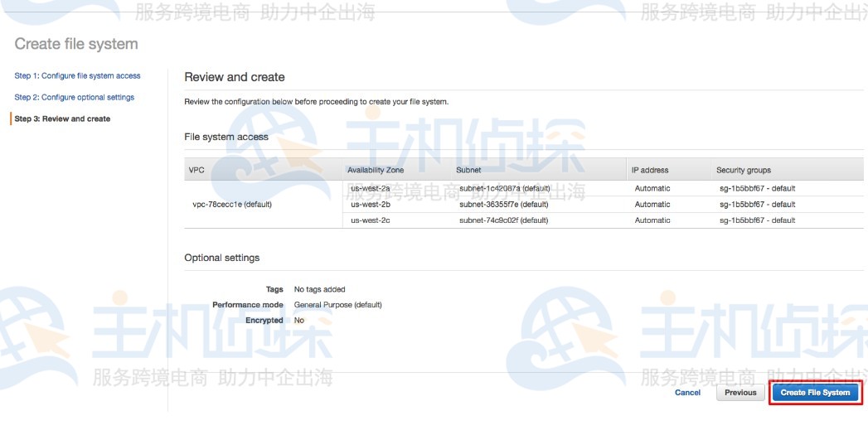868x440 pixels.
Task: Select subnet-1c42087a (default) cell
Action: point(504,188)
